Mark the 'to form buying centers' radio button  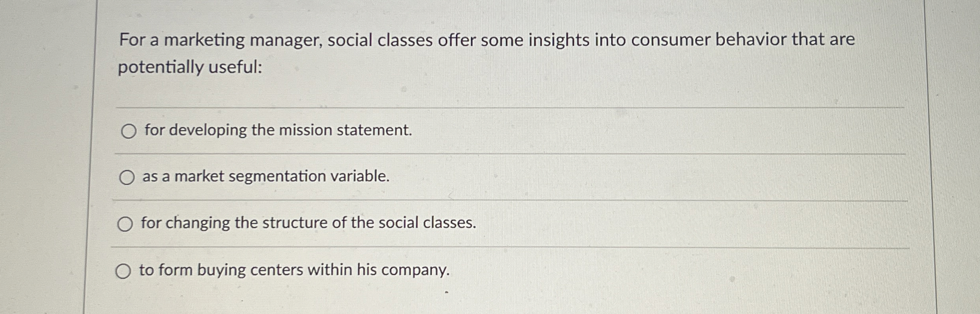tap(123, 271)
